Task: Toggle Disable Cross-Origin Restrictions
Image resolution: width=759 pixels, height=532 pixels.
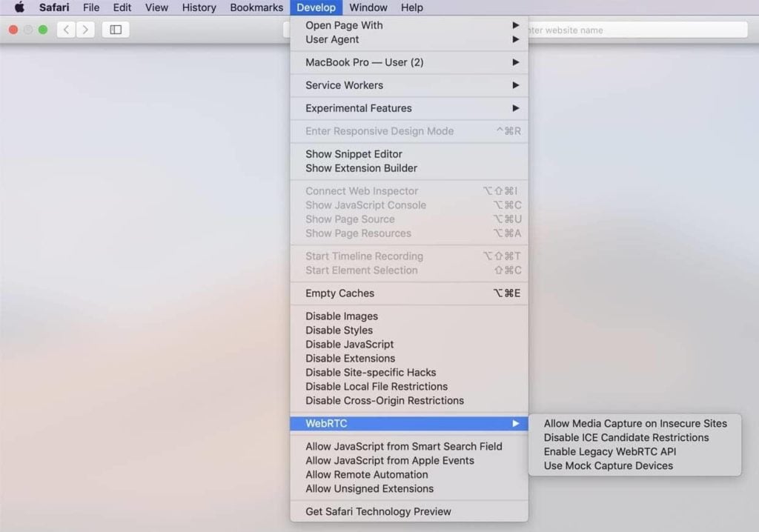Action: coord(409,400)
